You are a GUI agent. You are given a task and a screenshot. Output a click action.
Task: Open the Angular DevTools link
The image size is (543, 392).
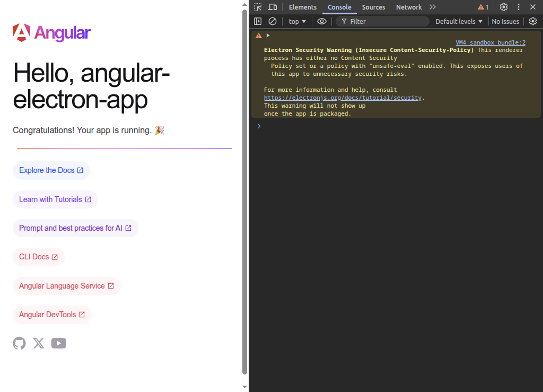pos(52,315)
